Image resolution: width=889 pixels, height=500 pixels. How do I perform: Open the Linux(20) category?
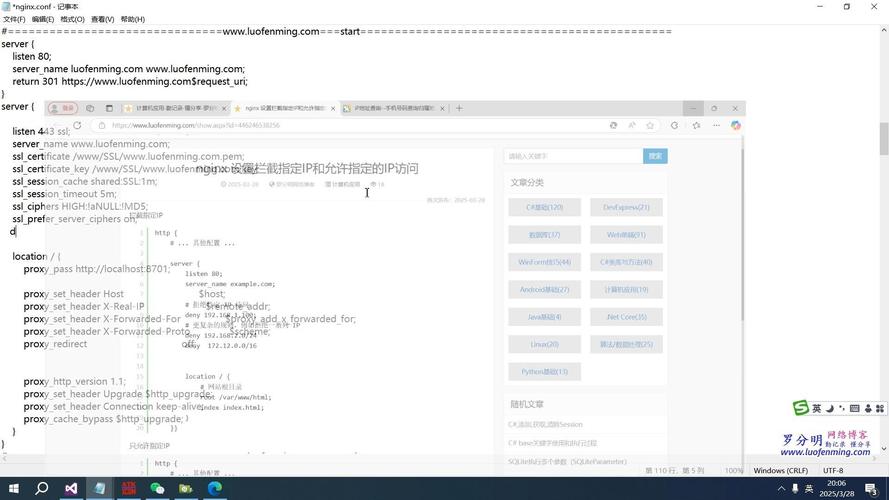[x=544, y=344]
